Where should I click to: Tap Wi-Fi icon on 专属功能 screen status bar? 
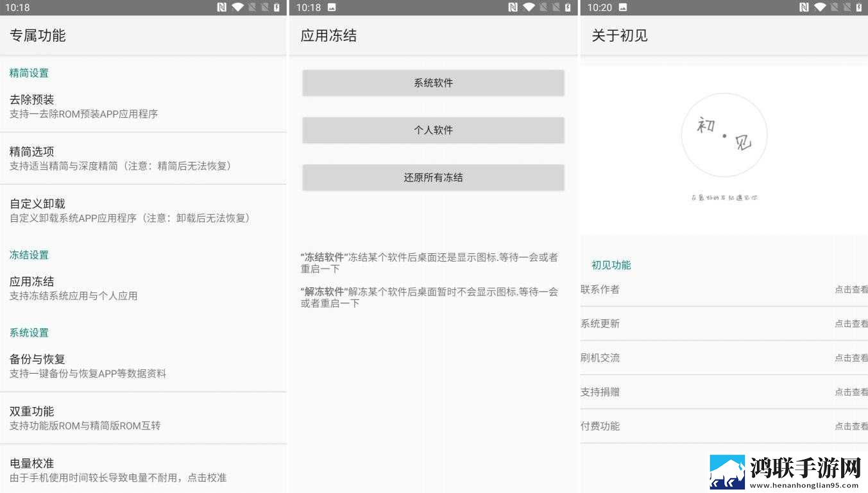click(237, 8)
